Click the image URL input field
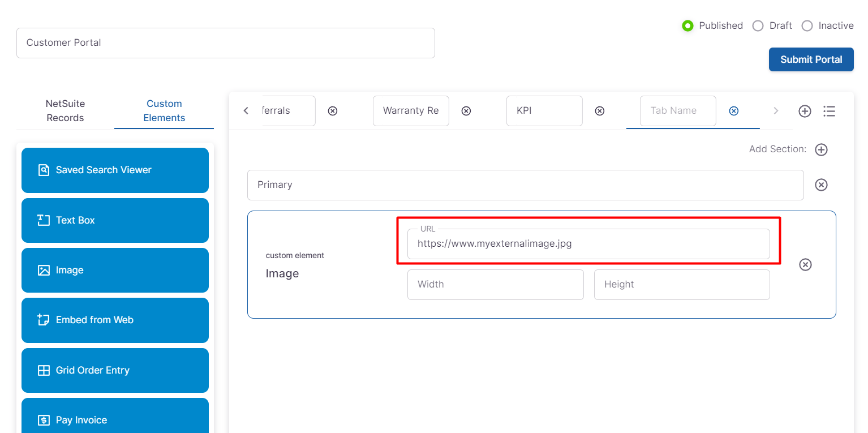 (x=588, y=244)
